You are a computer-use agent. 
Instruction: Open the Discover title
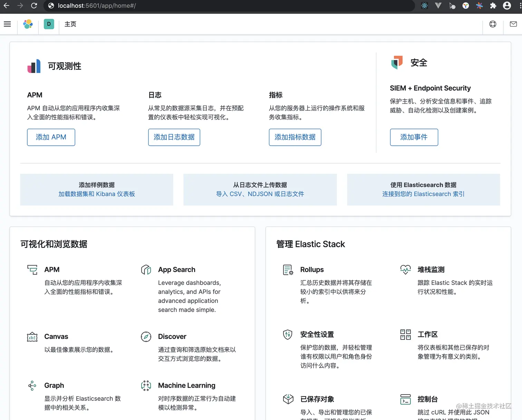172,337
